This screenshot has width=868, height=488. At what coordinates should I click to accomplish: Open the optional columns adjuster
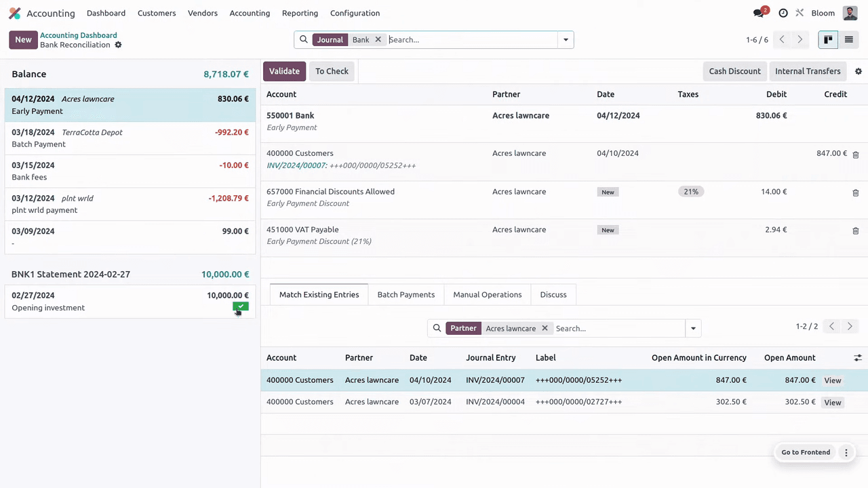(x=858, y=358)
